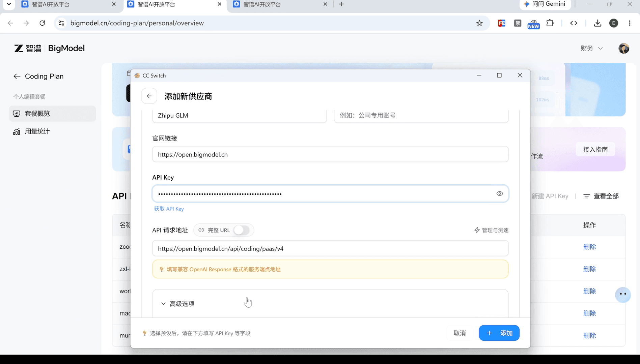Click the 官网链接 input field
The image size is (640, 364).
(330, 154)
